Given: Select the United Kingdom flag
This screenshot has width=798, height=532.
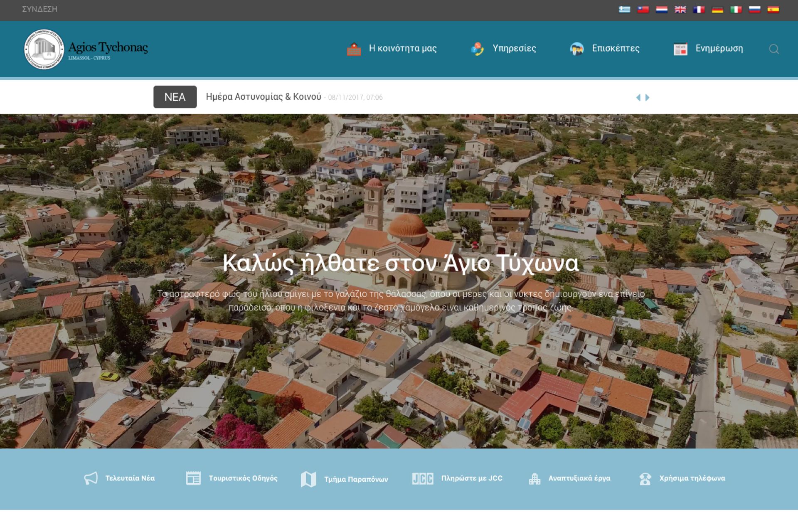Looking at the screenshot, I should pos(680,10).
